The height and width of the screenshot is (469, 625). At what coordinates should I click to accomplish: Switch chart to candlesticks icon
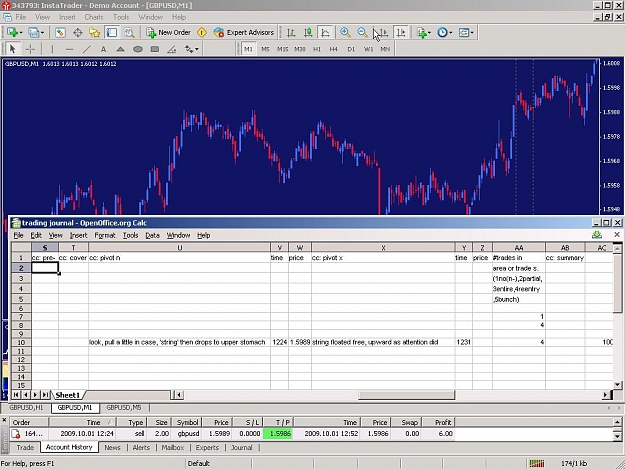coord(308,33)
